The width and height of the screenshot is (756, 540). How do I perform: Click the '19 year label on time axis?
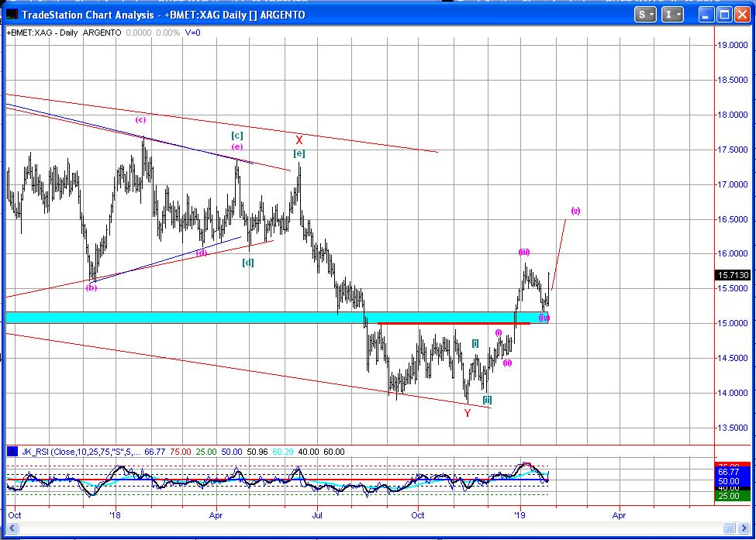click(520, 515)
